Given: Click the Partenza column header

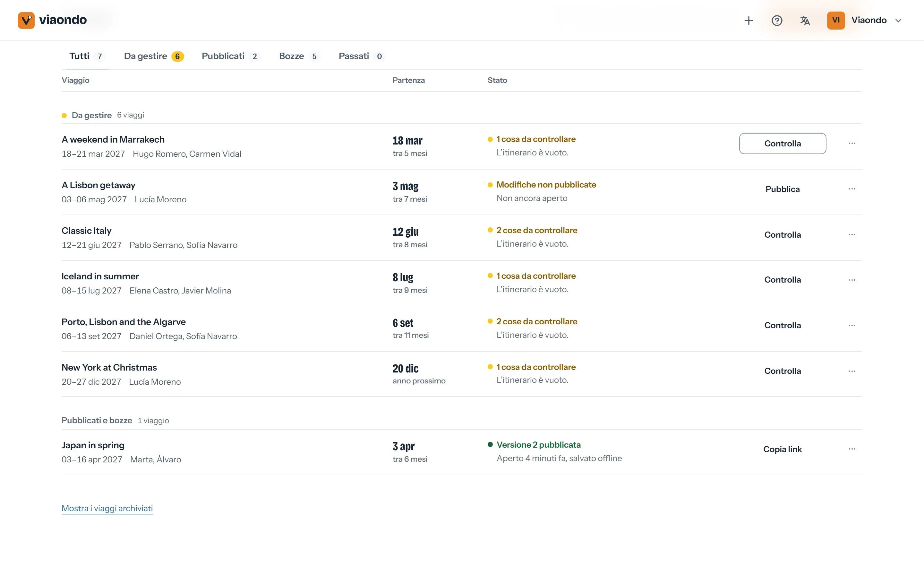Looking at the screenshot, I should tap(408, 80).
